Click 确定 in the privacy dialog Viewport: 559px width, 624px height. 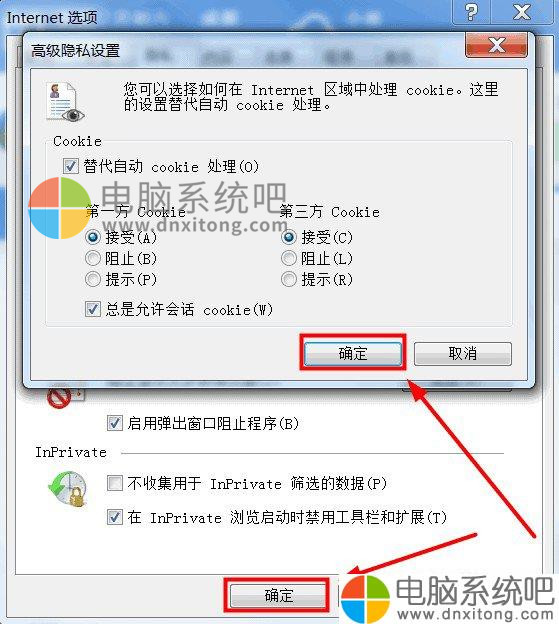coord(353,353)
